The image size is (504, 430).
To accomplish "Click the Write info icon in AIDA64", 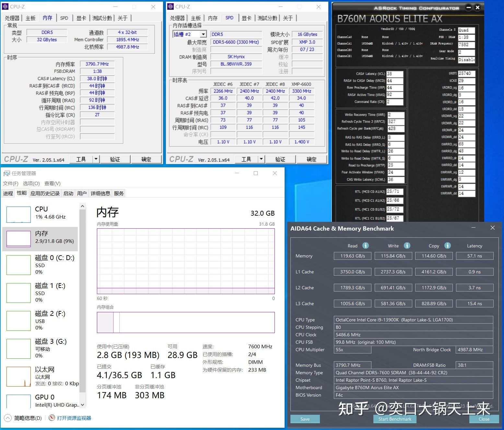I will coord(407,245).
